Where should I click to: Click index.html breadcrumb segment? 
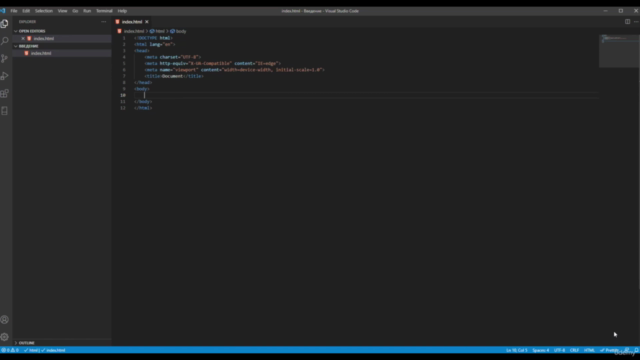click(134, 31)
